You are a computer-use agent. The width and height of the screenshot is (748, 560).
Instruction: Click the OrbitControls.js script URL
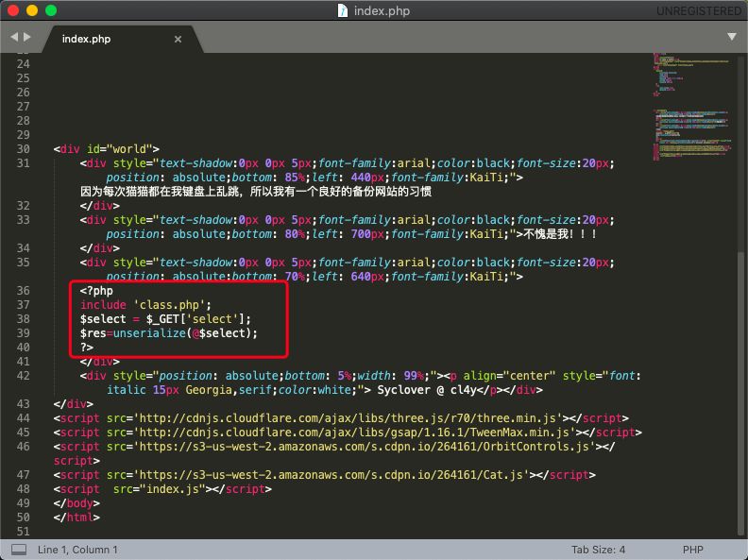tap(364, 447)
